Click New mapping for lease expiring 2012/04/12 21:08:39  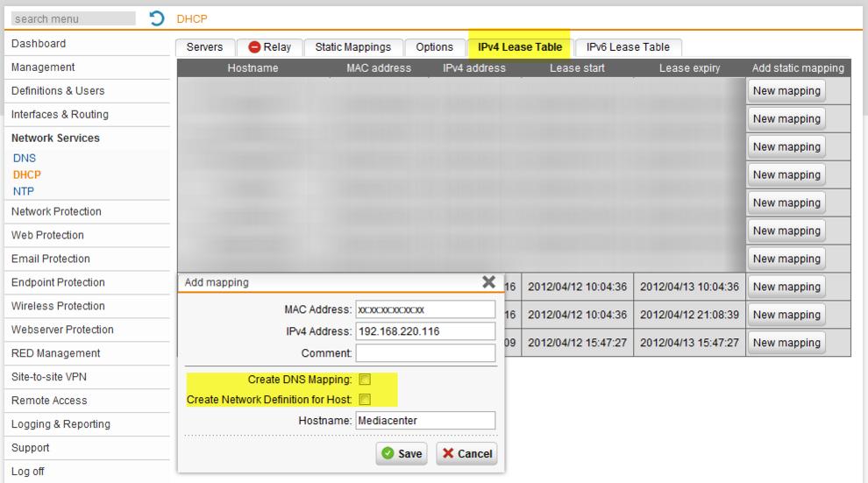786,315
